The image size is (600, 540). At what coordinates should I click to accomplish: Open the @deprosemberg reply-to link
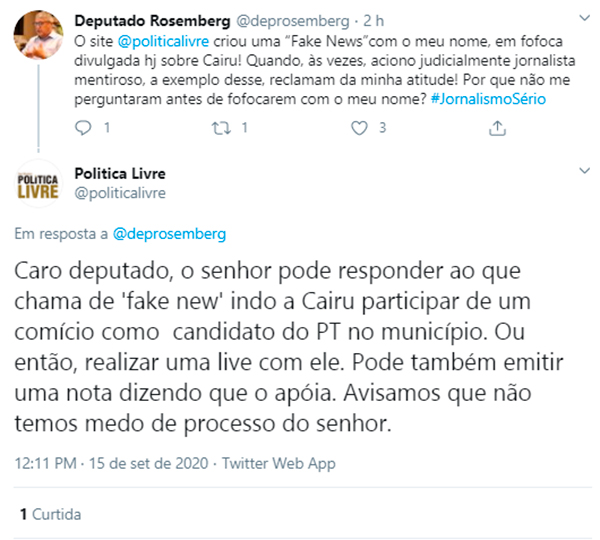coord(169,233)
